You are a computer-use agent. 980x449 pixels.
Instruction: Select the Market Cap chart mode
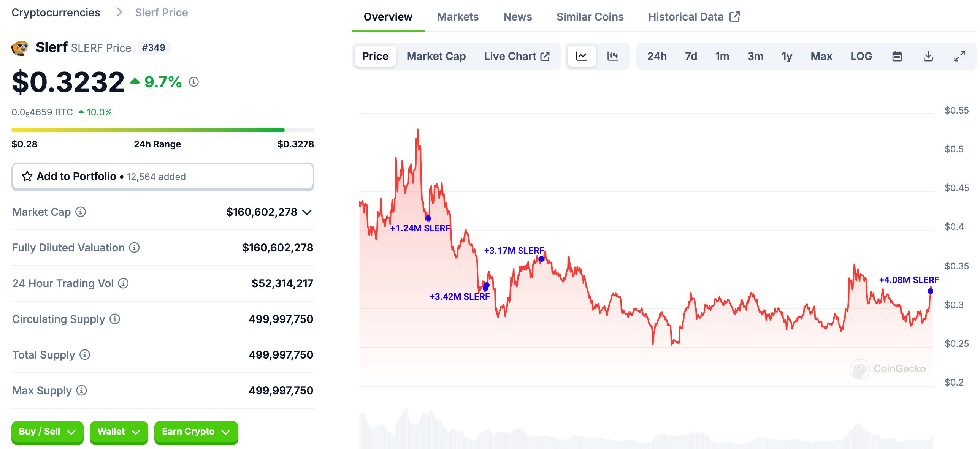436,56
